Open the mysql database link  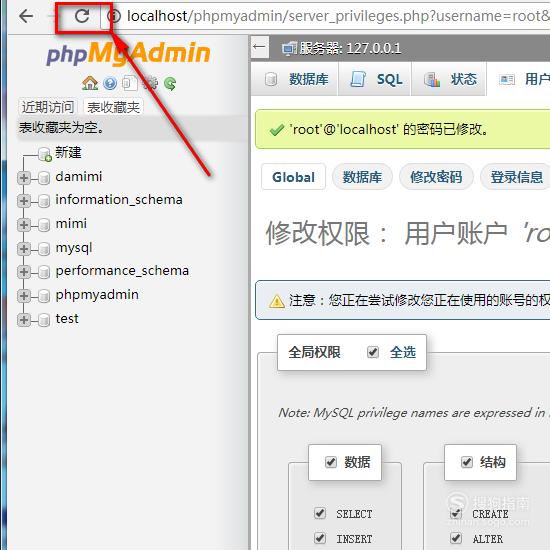click(x=74, y=248)
